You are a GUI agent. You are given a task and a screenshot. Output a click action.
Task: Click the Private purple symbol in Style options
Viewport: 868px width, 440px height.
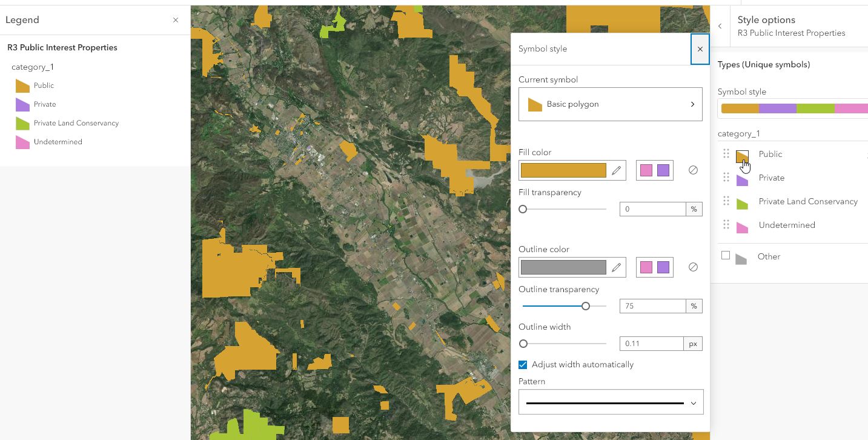pyautogui.click(x=742, y=179)
